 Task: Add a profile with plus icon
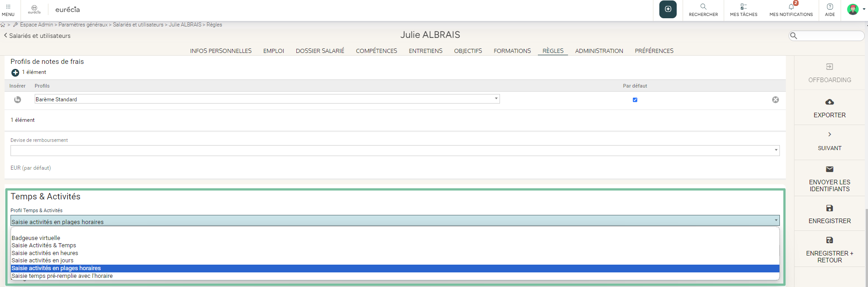point(15,73)
